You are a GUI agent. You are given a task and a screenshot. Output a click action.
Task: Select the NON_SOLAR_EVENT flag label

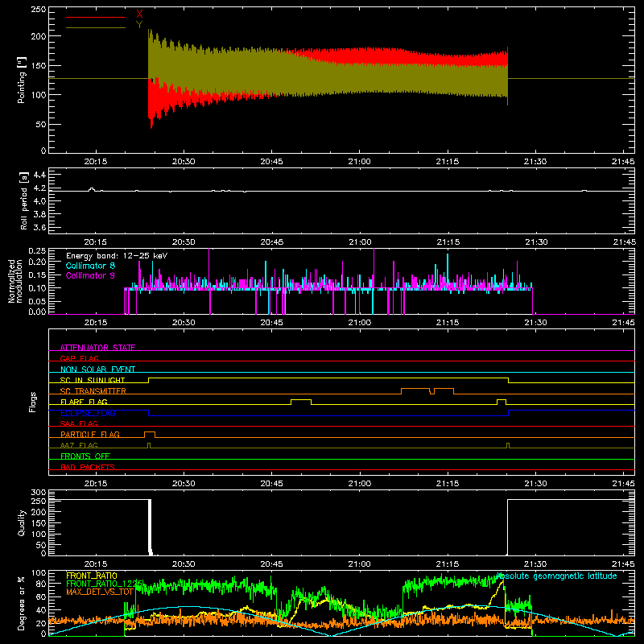(x=97, y=369)
